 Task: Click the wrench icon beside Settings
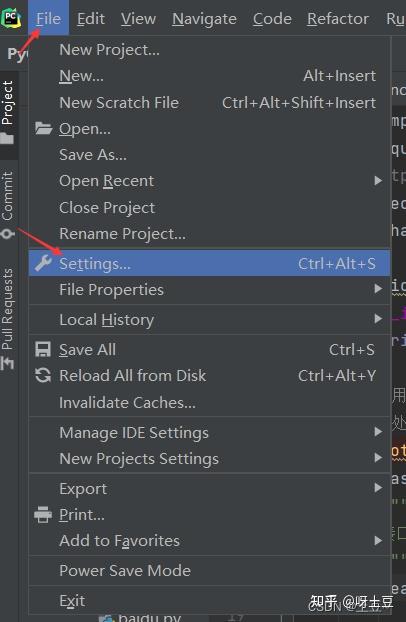pyautogui.click(x=43, y=263)
